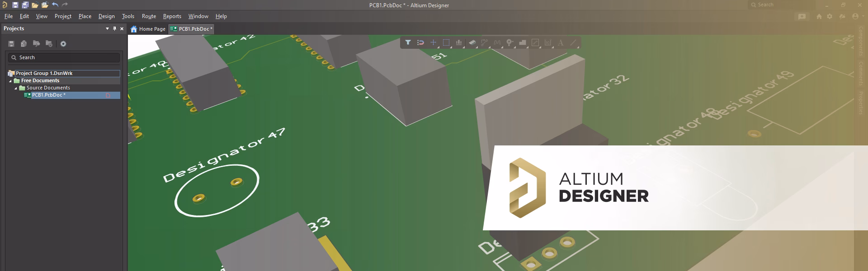Viewport: 868px width, 271px height.
Task: Click Save All in quick access toolbar
Action: coord(25,5)
